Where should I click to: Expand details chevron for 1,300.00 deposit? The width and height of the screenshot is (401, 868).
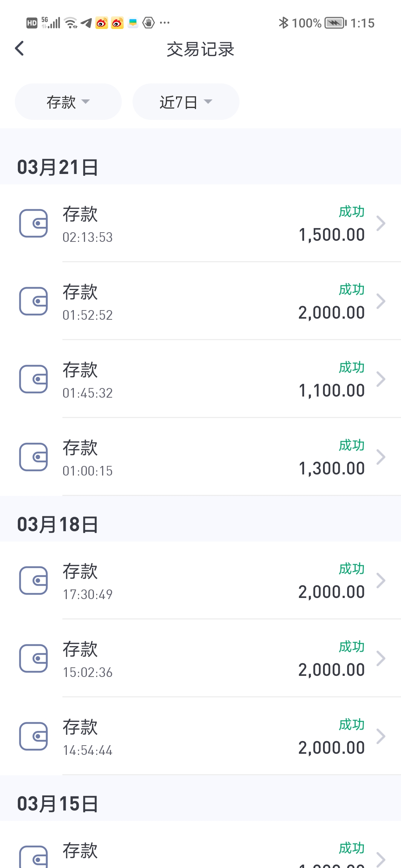381,457
